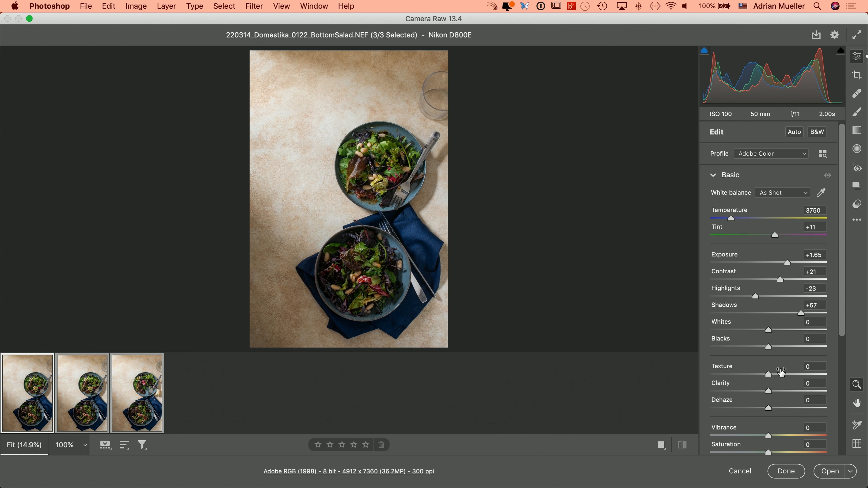Open the filmstrip sort icon
The height and width of the screenshot is (488, 868).
point(124,445)
